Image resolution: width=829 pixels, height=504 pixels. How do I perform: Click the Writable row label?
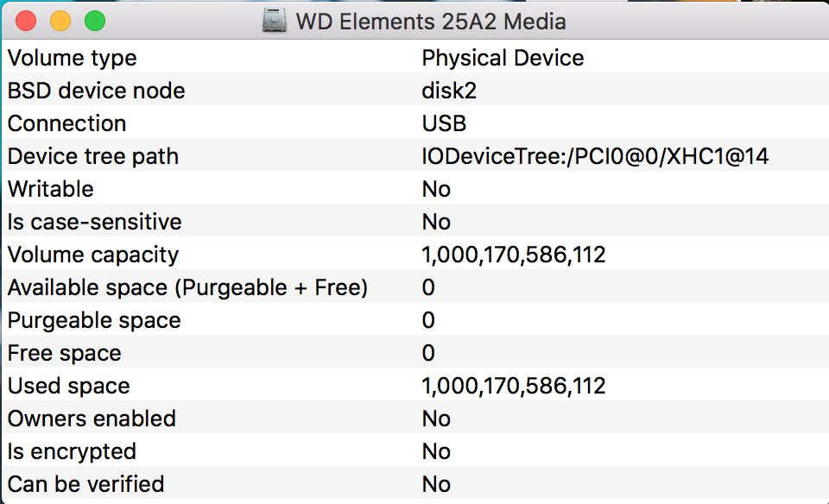click(x=51, y=189)
